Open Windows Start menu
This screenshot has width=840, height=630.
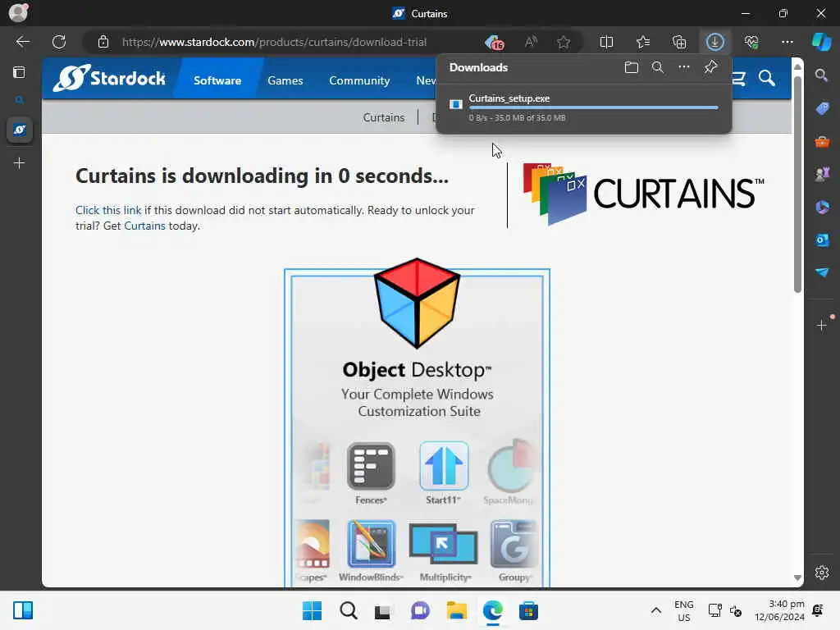tap(312, 610)
